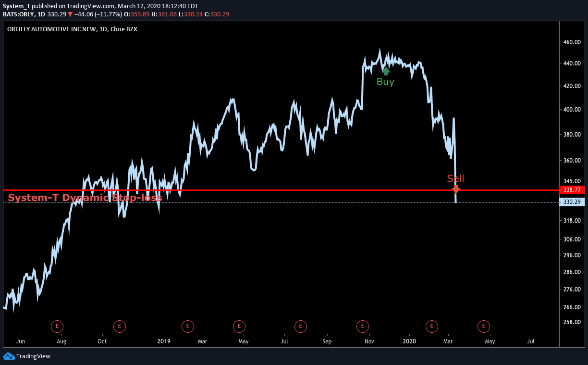This screenshot has width=588, height=365.
Task: Click the 420.00 price axis label
Action: click(x=572, y=86)
